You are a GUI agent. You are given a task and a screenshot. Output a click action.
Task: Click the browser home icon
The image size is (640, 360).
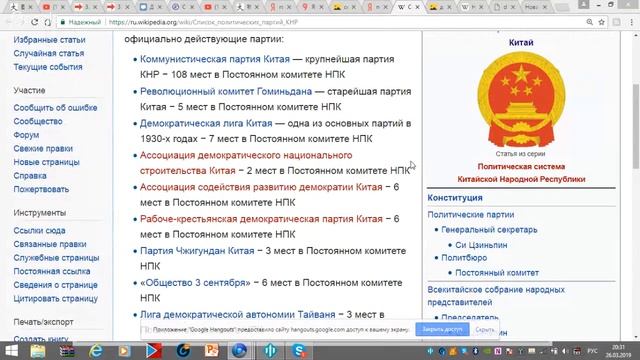[48, 22]
